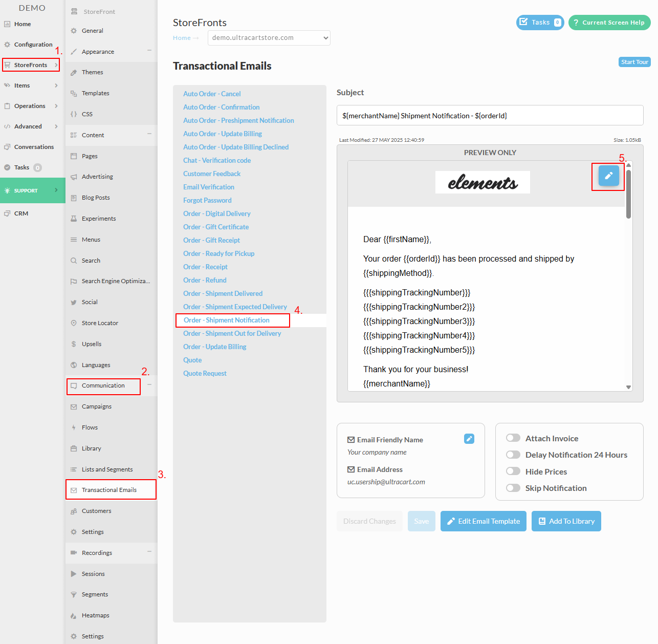Click the Templates icon
The height and width of the screenshot is (644, 658).
tap(74, 93)
